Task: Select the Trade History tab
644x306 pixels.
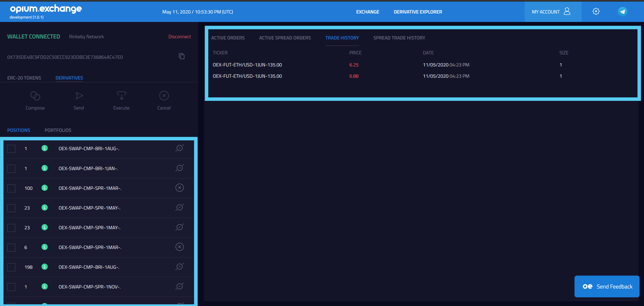Action: click(x=342, y=38)
